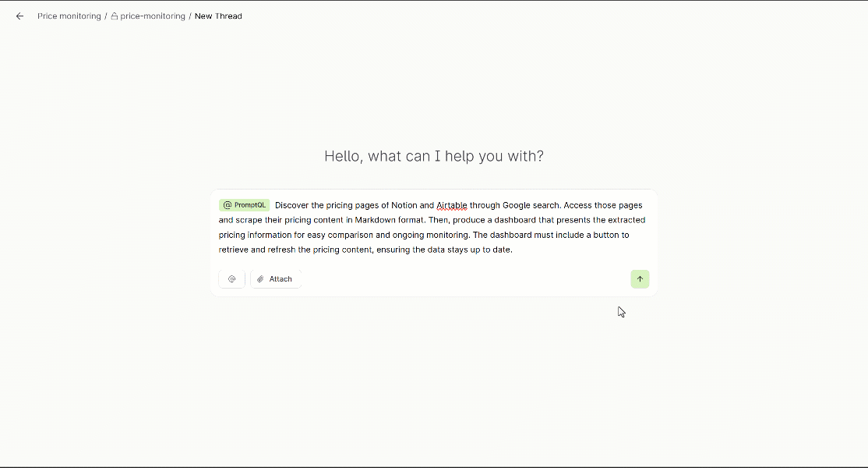Viewport: 868px width, 468px height.
Task: Open the price-monitoring project breadcrumb
Action: click(153, 16)
